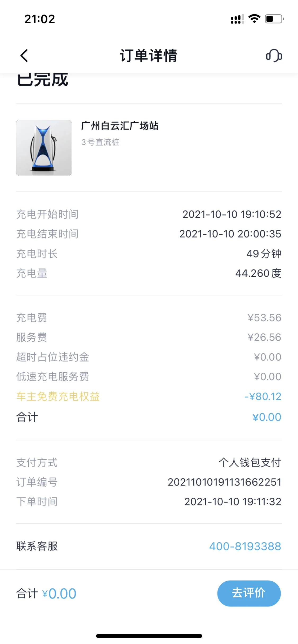Tap the -¥80.12 discount amount
Viewport: 298px width, 644px height.
click(x=263, y=396)
